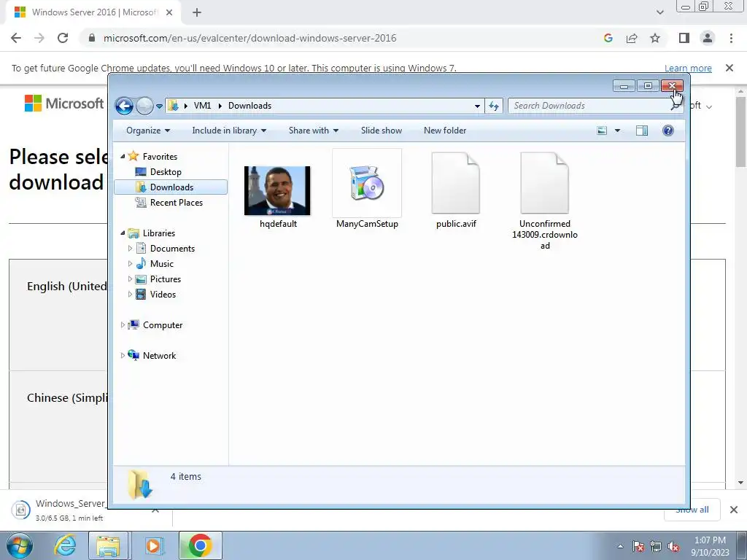
Task: Click Windows Media Player on the taskbar
Action: [x=154, y=545]
